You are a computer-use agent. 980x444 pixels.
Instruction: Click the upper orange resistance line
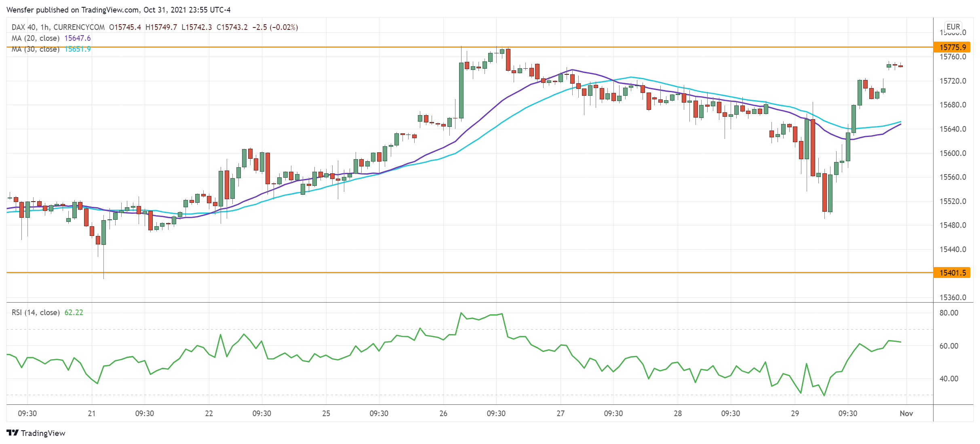pos(283,47)
